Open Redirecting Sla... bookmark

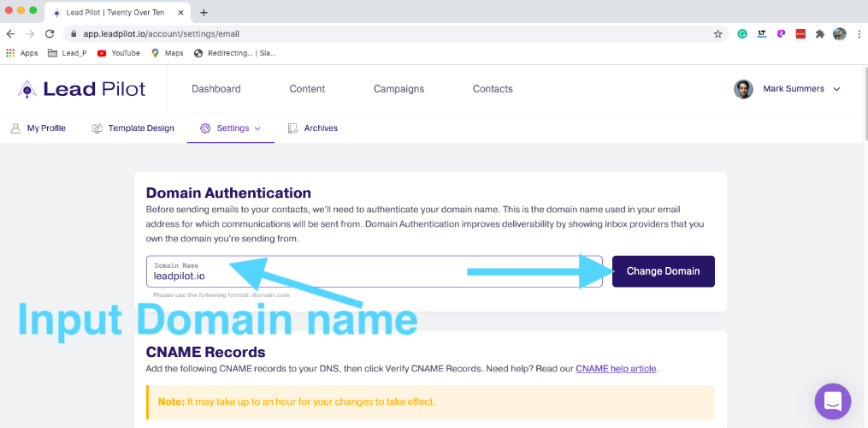pyautogui.click(x=234, y=53)
